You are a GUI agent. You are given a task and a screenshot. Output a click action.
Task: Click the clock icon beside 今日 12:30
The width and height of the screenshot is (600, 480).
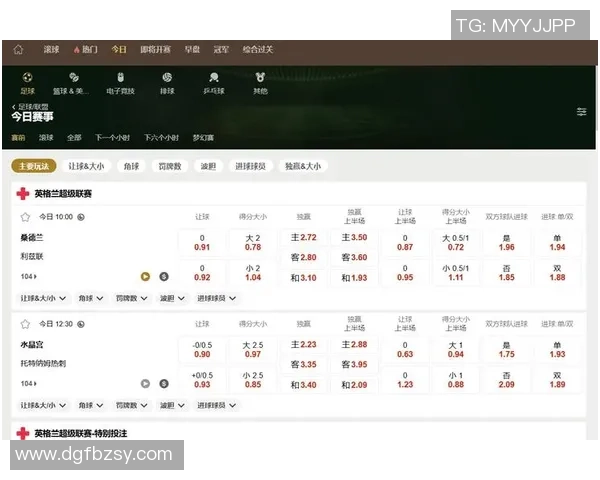pyautogui.click(x=81, y=324)
